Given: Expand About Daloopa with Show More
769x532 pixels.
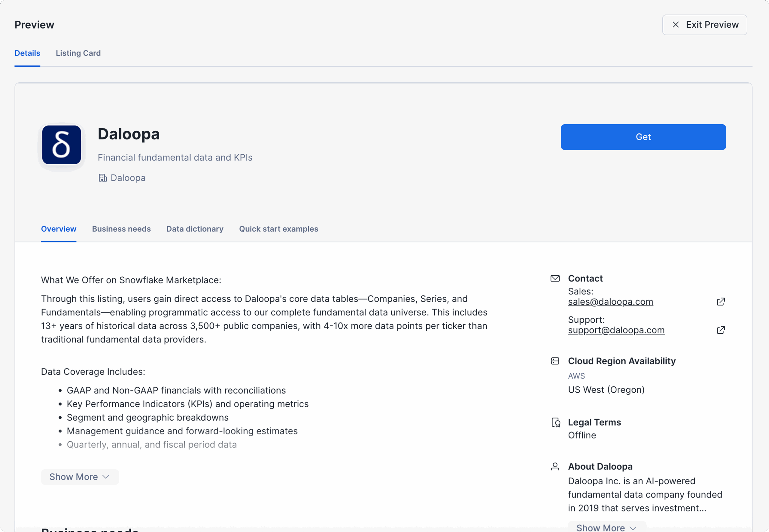Looking at the screenshot, I should [607, 528].
